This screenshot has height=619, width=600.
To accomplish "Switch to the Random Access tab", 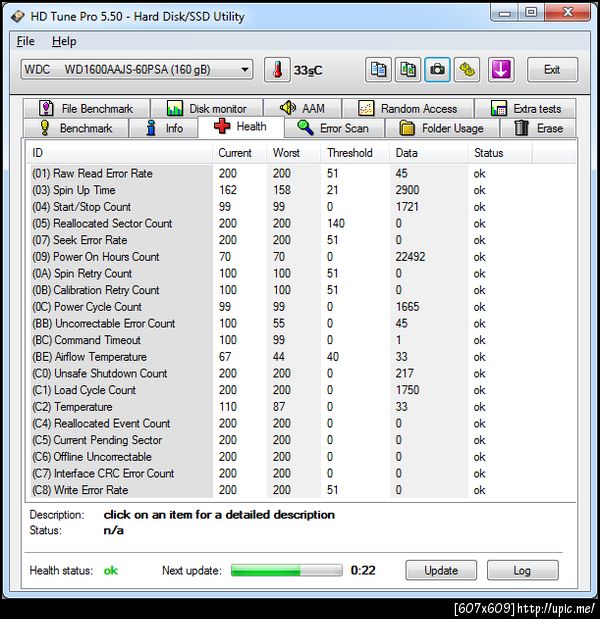I will coord(408,109).
